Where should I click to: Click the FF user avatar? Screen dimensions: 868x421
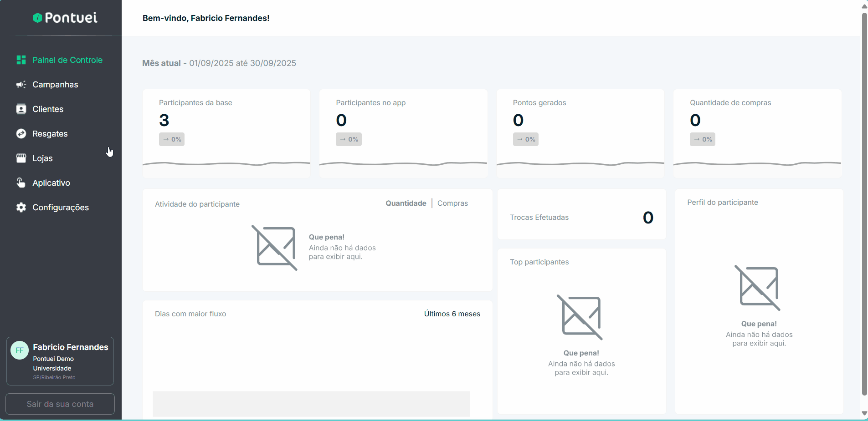click(20, 350)
